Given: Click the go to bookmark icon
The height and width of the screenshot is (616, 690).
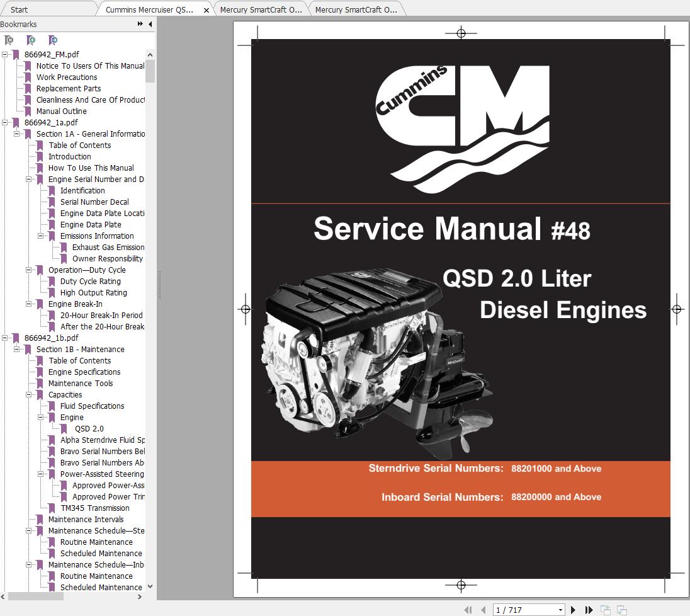Looking at the screenshot, I should tap(54, 40).
